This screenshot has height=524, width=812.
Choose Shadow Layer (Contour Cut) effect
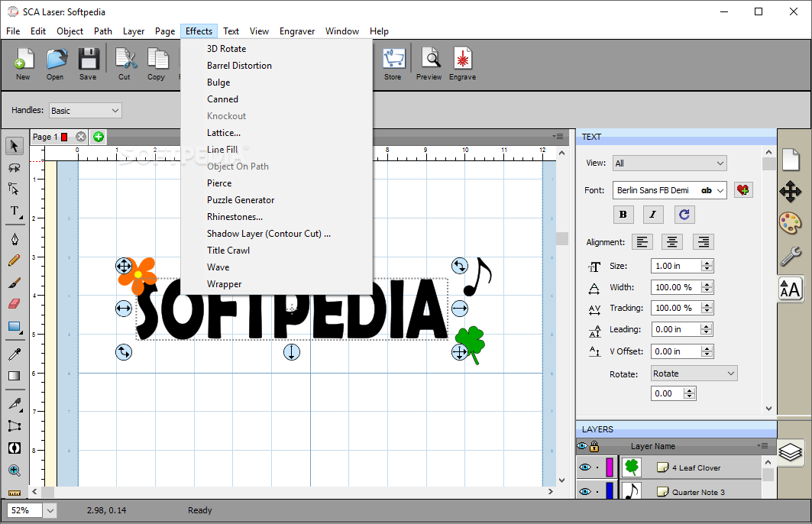coord(269,234)
